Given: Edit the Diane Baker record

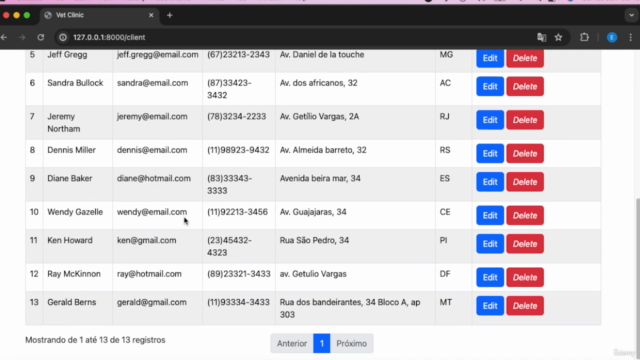Looking at the screenshot, I should 490,182.
